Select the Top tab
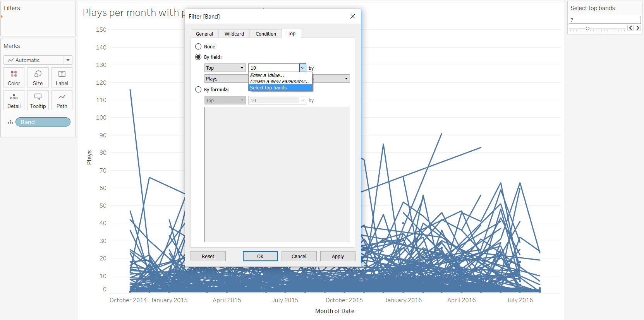The height and width of the screenshot is (320, 644). tap(292, 33)
